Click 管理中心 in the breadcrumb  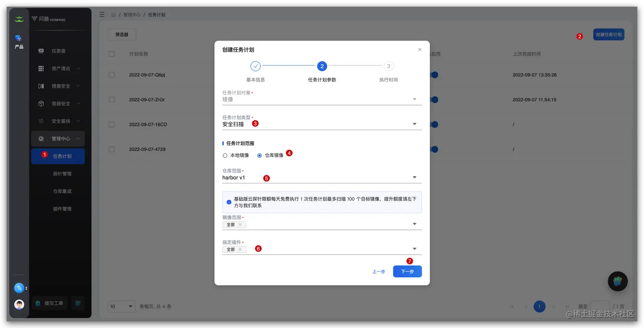(x=132, y=15)
